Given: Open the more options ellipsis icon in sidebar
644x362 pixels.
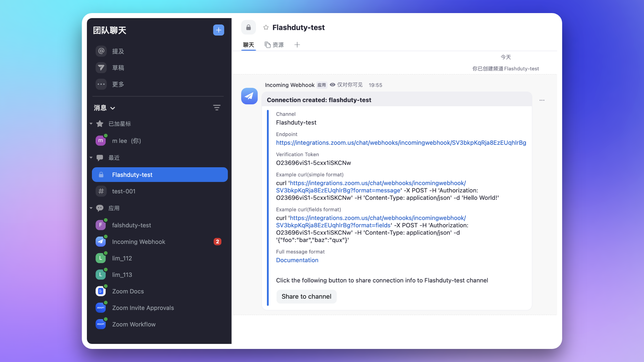Looking at the screenshot, I should [x=101, y=84].
